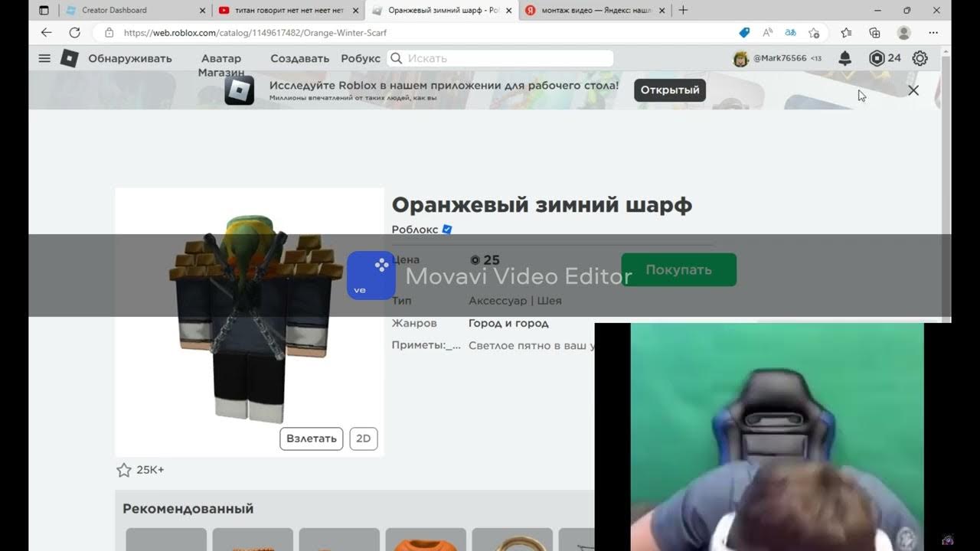
Task: Dismiss the desktop app banner
Action: 913,90
